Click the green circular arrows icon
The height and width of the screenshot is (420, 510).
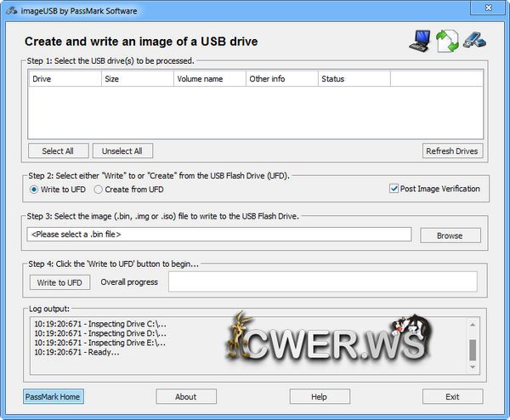tap(448, 41)
